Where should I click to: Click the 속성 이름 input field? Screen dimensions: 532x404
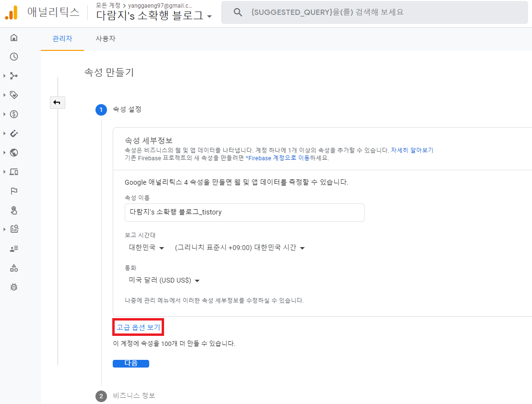coord(245,213)
